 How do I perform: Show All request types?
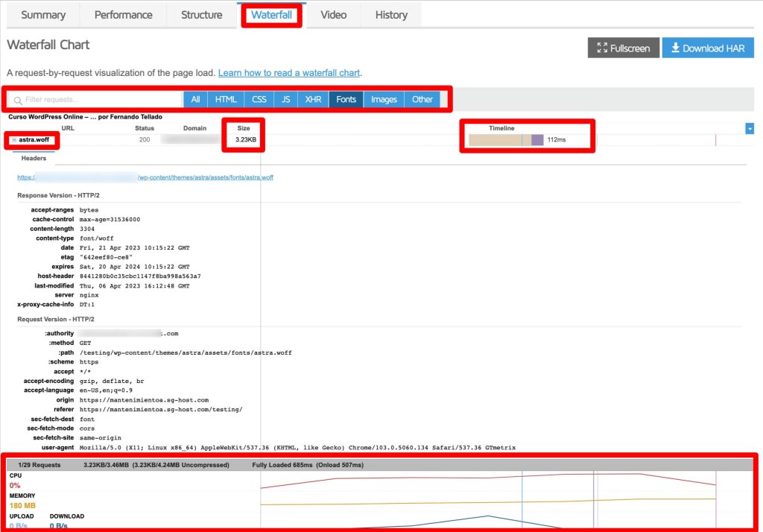click(x=196, y=100)
